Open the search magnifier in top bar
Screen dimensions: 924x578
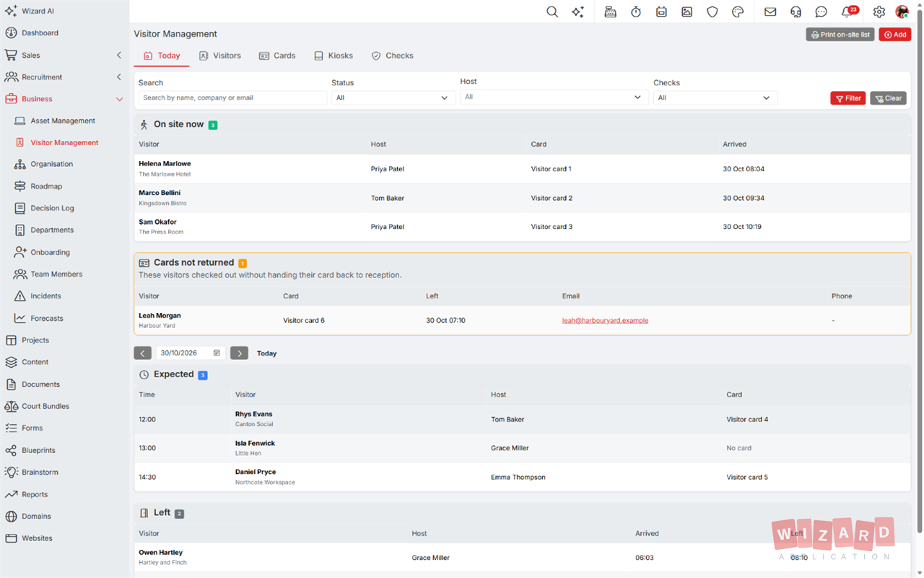[x=552, y=12]
